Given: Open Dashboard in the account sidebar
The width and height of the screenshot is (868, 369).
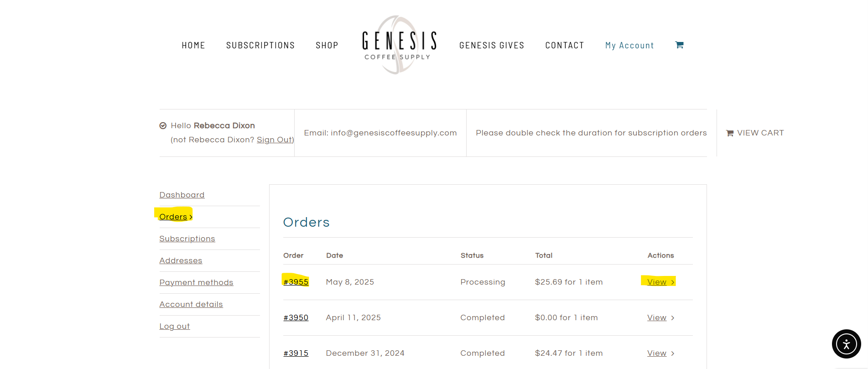Looking at the screenshot, I should click(x=182, y=195).
